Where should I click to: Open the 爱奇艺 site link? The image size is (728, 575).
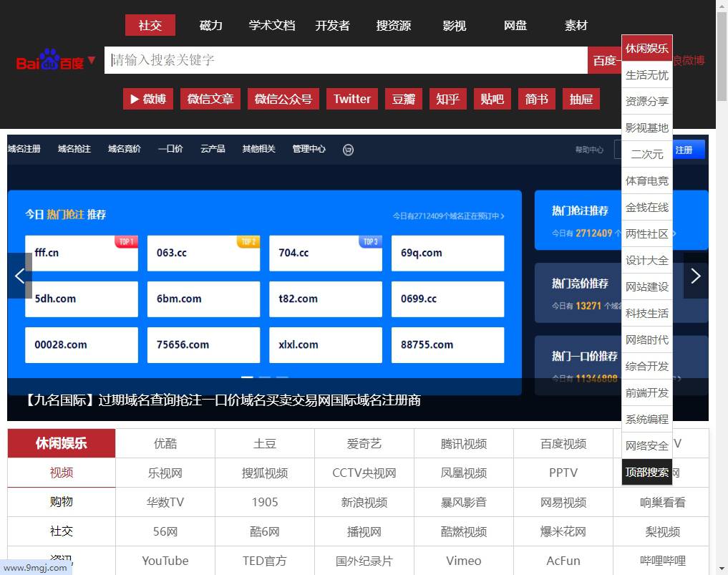click(x=364, y=443)
